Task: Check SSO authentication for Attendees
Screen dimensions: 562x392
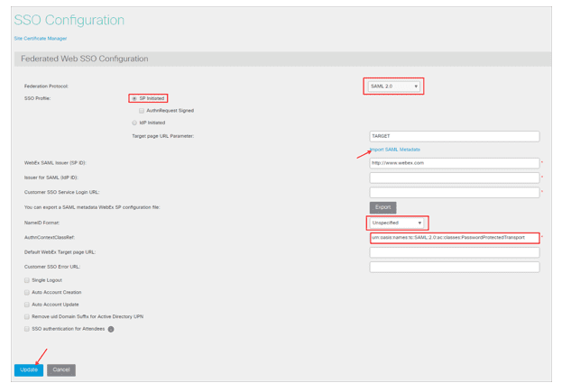Action: tap(27, 329)
